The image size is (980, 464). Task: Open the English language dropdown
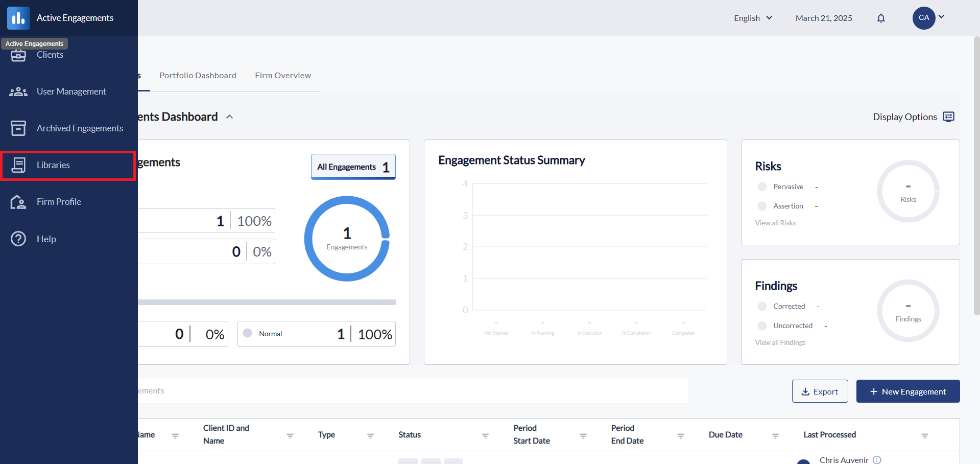tap(753, 18)
